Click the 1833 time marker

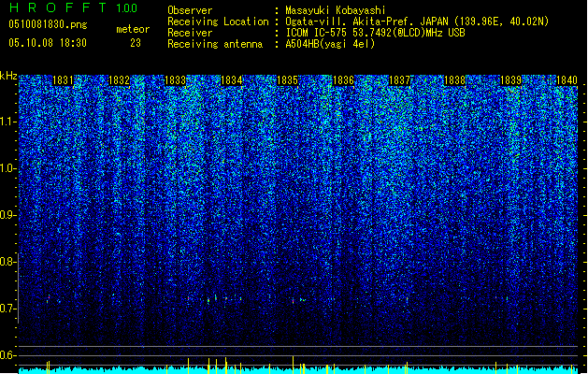pyautogui.click(x=175, y=80)
